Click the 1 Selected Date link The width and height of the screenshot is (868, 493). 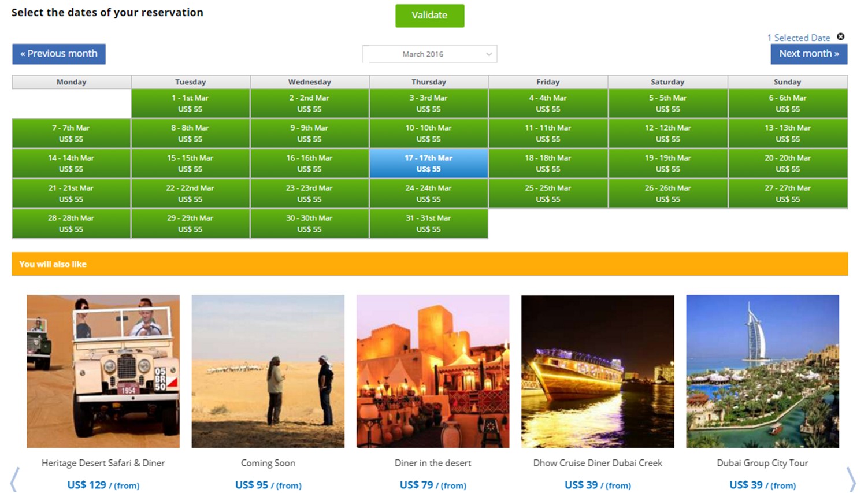(799, 38)
